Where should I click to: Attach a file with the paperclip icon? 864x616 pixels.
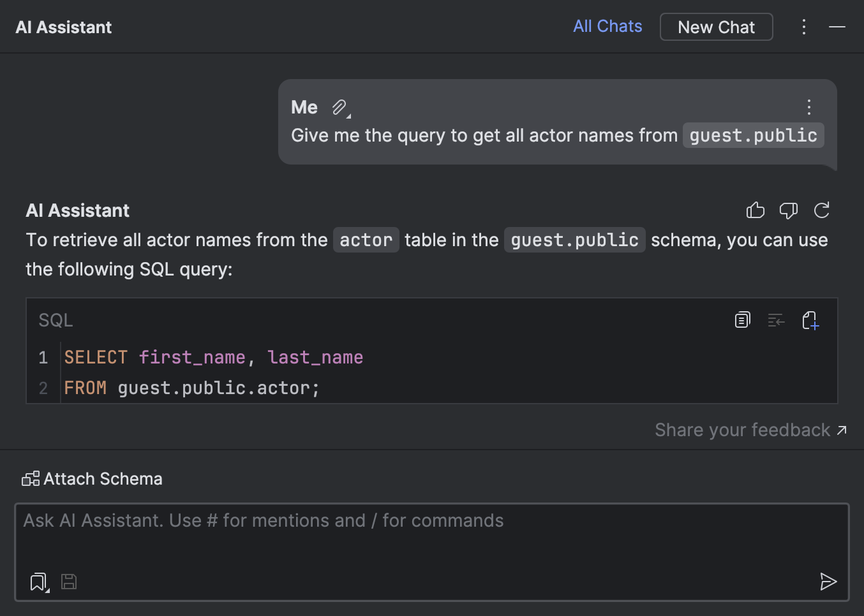pyautogui.click(x=338, y=106)
